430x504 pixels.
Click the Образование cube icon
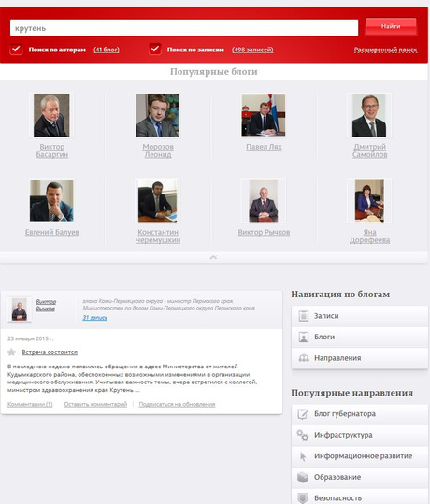click(x=303, y=477)
